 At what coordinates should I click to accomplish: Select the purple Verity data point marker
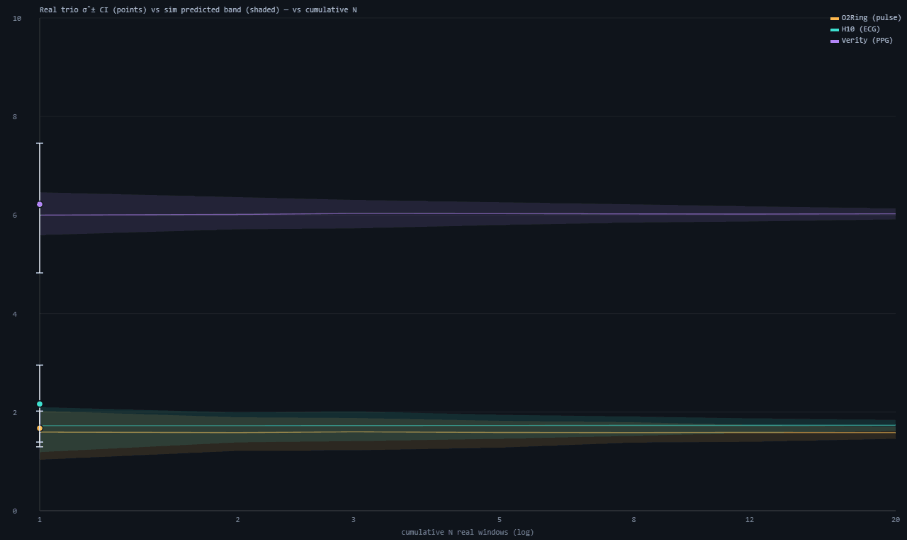click(x=40, y=204)
